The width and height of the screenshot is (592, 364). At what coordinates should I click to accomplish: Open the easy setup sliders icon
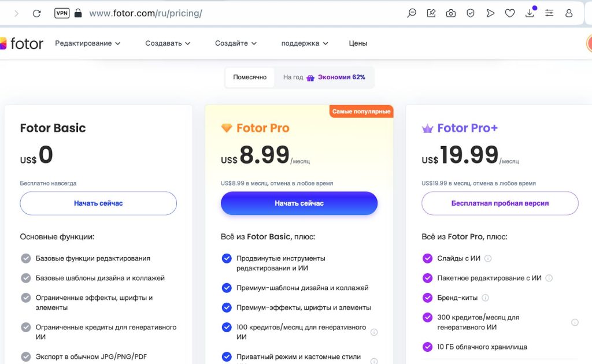549,13
